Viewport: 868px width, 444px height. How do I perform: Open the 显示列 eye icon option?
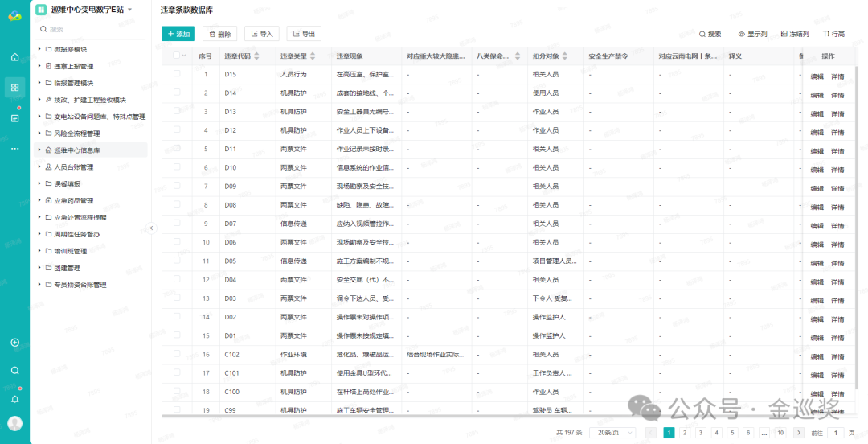point(752,35)
